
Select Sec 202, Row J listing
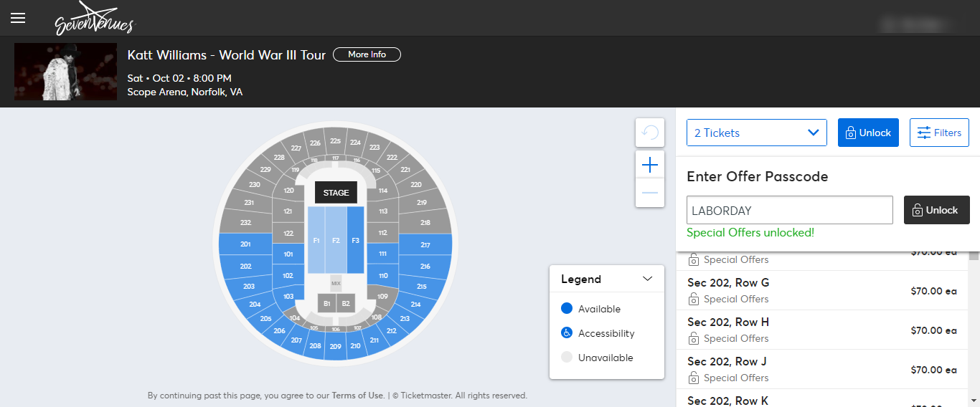coord(821,369)
